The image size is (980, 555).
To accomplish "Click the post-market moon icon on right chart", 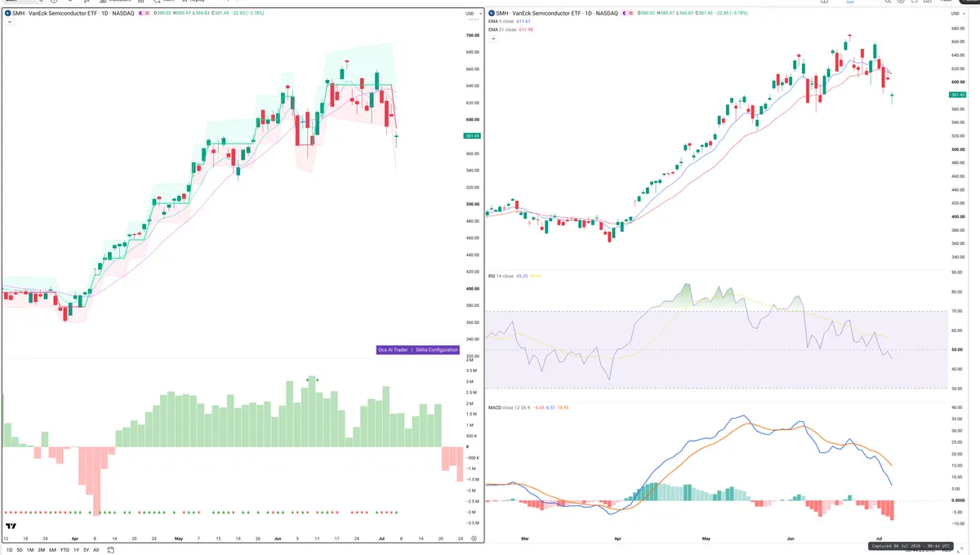I will 623,13.
